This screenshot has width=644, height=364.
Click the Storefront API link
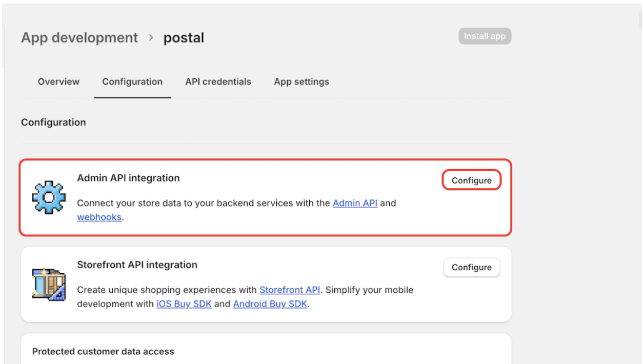coord(290,290)
